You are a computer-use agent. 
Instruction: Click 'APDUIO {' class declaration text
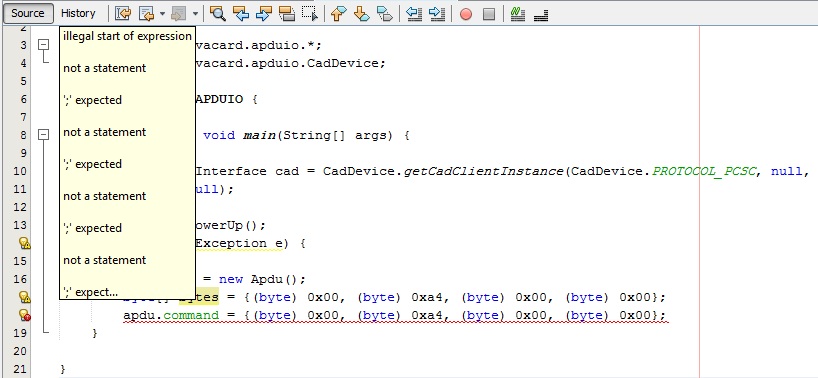[x=226, y=99]
